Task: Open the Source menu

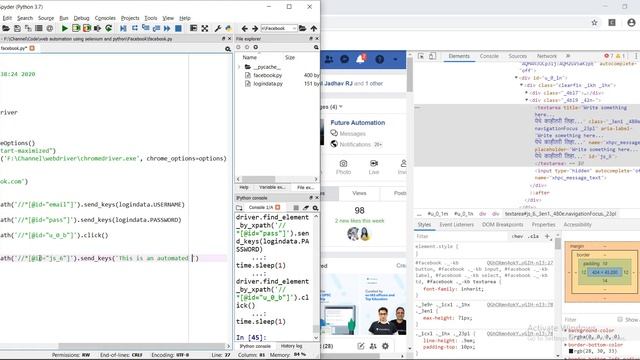Action: coord(46,18)
